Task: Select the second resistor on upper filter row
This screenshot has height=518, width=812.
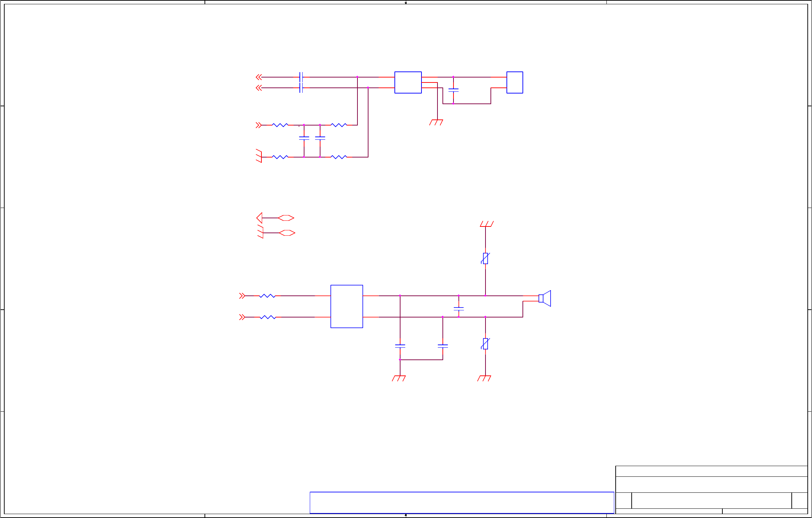Action: tap(339, 125)
